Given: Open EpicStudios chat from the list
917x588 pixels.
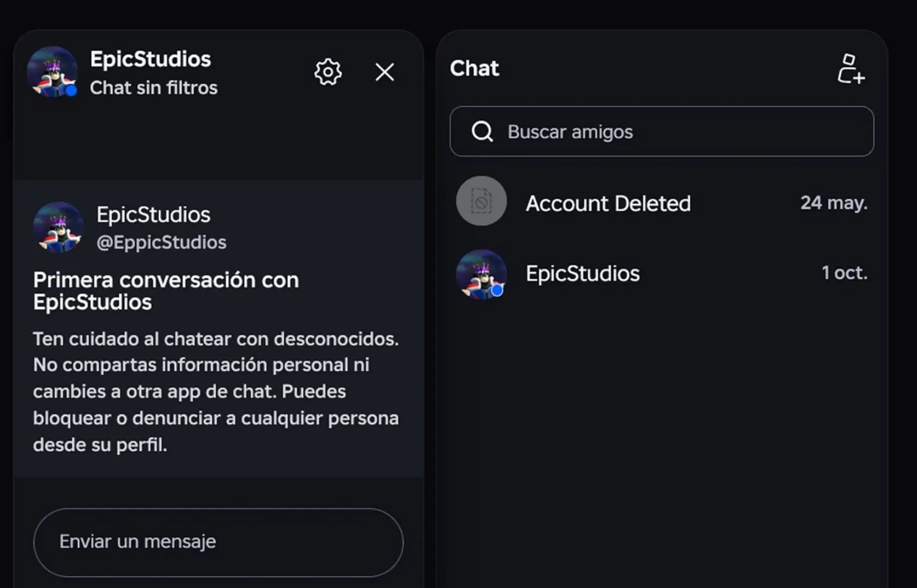Looking at the screenshot, I should click(x=661, y=273).
